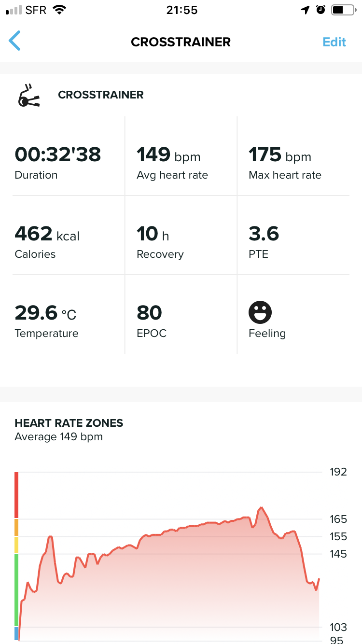Tap the heart rate chart peak
Image resolution: width=362 pixels, height=644 pixels.
coord(261,507)
